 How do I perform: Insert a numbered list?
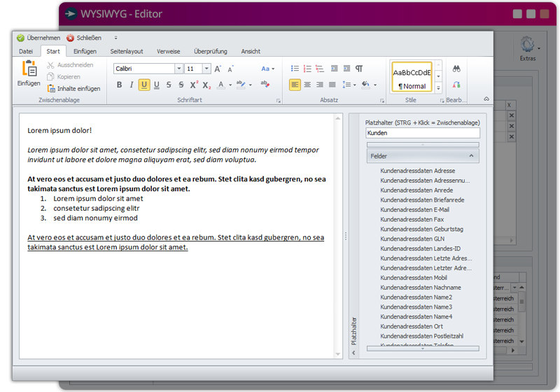click(x=307, y=69)
